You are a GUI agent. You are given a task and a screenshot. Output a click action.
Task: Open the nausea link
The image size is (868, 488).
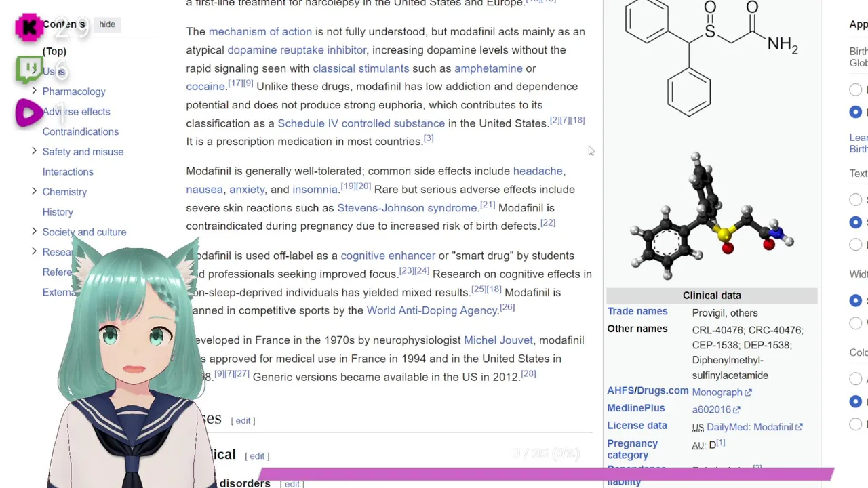click(x=205, y=190)
